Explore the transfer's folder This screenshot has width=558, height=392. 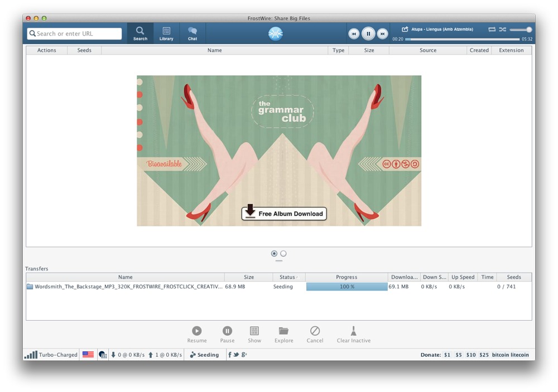(x=283, y=335)
